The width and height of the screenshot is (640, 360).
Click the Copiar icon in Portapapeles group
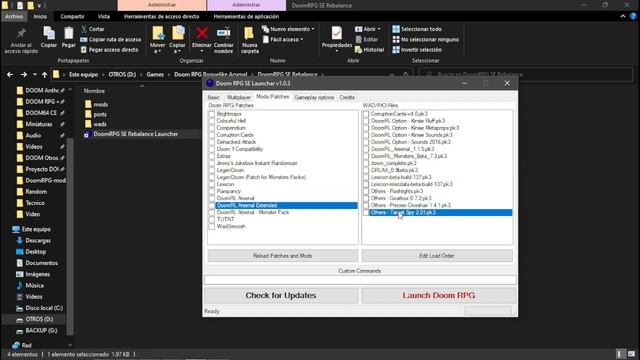tap(49, 33)
